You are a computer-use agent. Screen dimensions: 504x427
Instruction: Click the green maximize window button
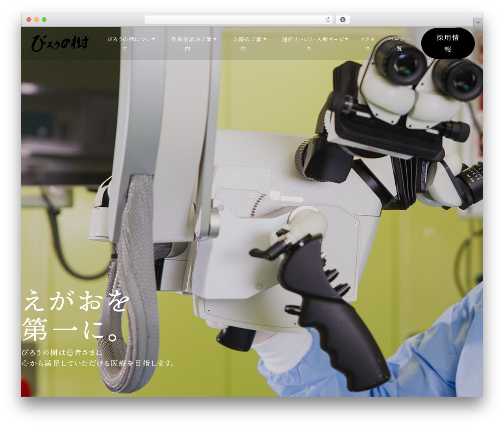coord(44,19)
